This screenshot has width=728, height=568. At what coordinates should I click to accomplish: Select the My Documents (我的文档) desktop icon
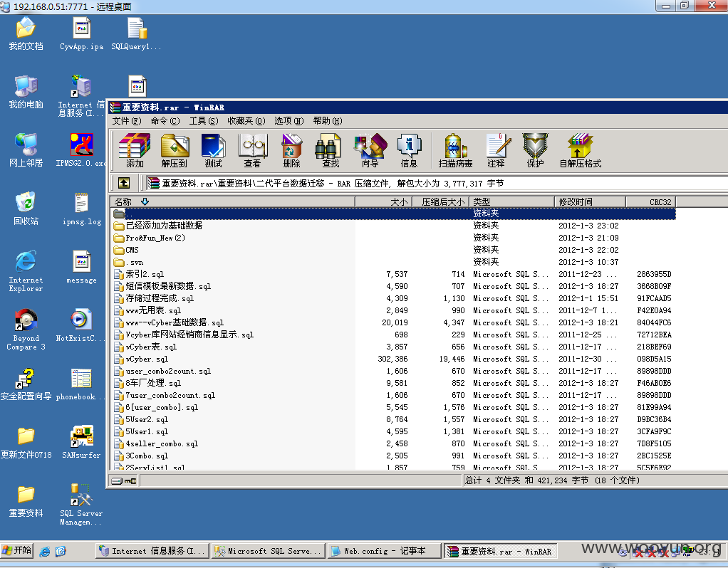pyautogui.click(x=26, y=33)
